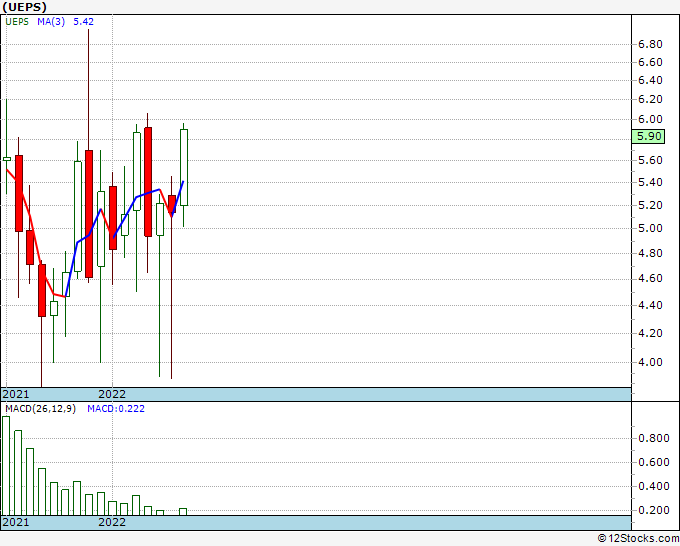
Task: Click the 4.60 price axis label
Action: (650, 278)
